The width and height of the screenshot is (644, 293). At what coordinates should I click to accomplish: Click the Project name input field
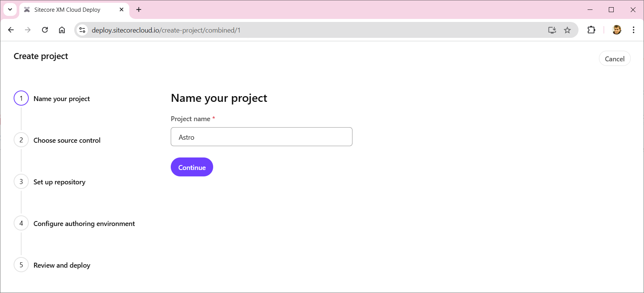[261, 137]
